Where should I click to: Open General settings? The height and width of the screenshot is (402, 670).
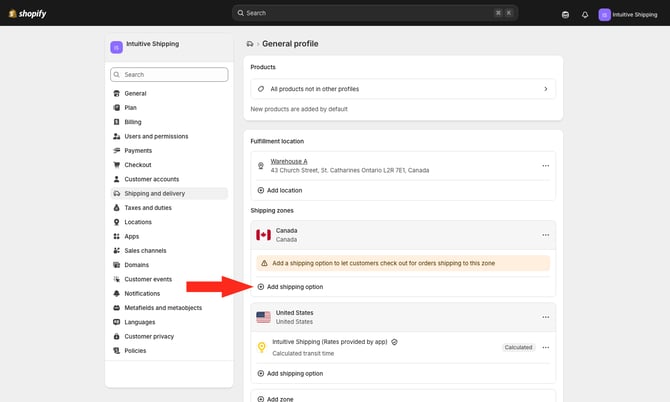click(x=169, y=93)
